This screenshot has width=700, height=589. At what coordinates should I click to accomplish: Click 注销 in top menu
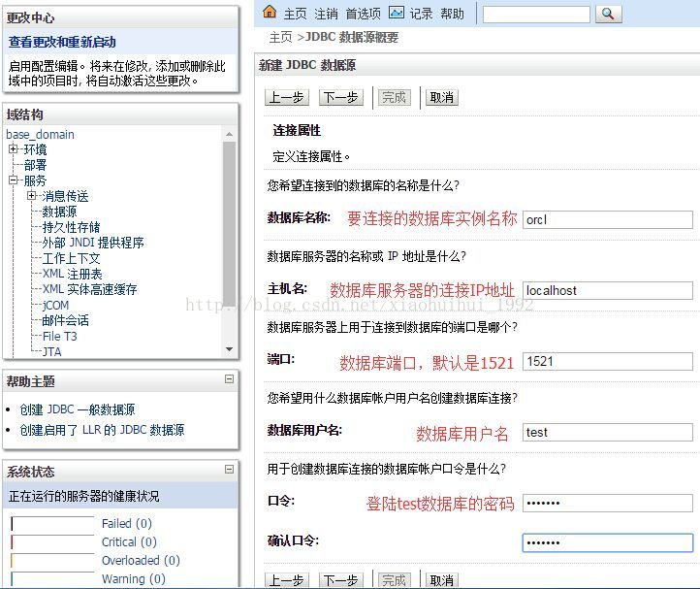click(x=326, y=14)
